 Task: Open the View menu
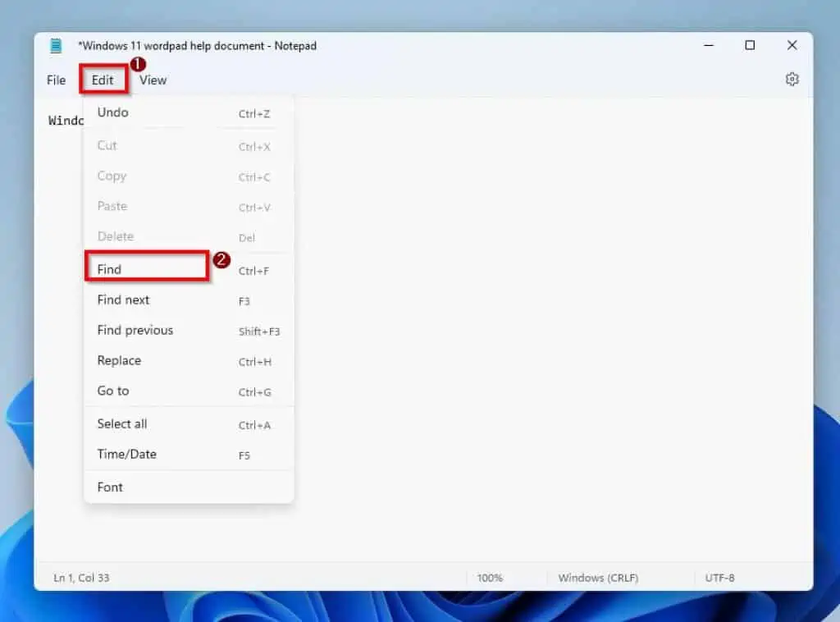click(x=153, y=80)
